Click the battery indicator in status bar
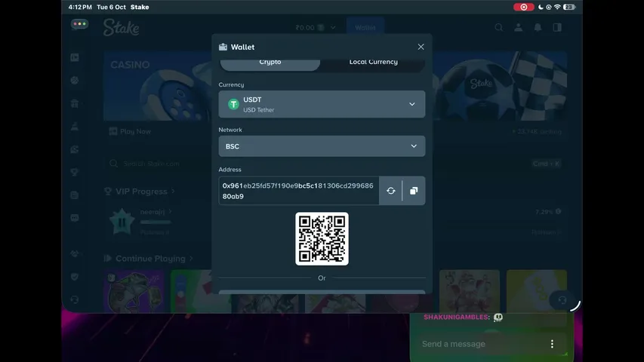 (x=569, y=7)
